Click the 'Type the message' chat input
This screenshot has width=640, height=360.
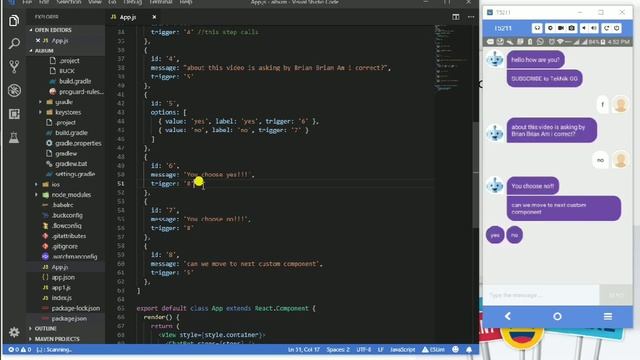point(541,295)
